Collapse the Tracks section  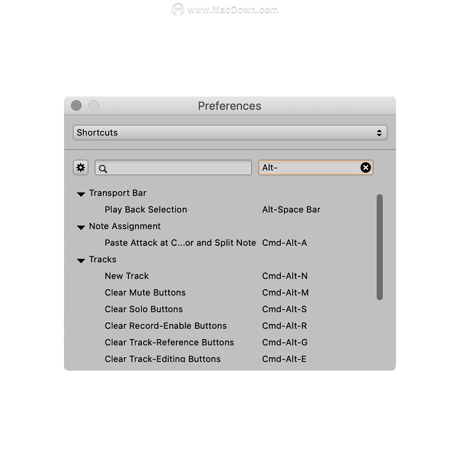[81, 260]
